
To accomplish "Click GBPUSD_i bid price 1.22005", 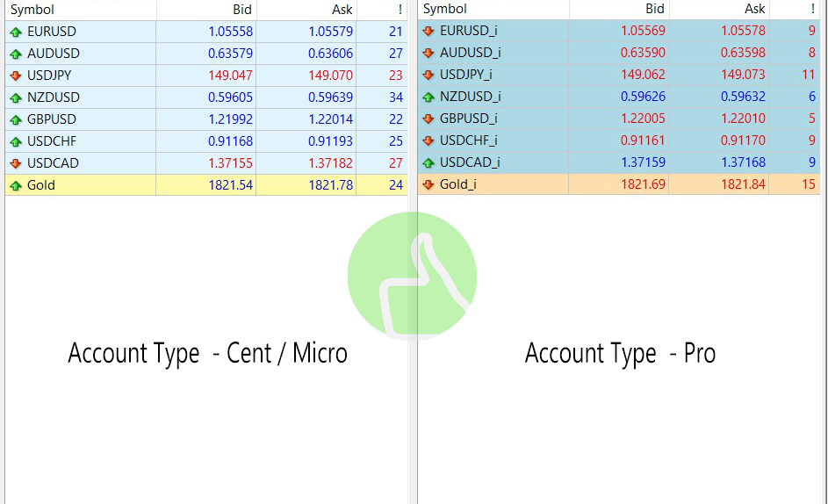I will click(644, 119).
